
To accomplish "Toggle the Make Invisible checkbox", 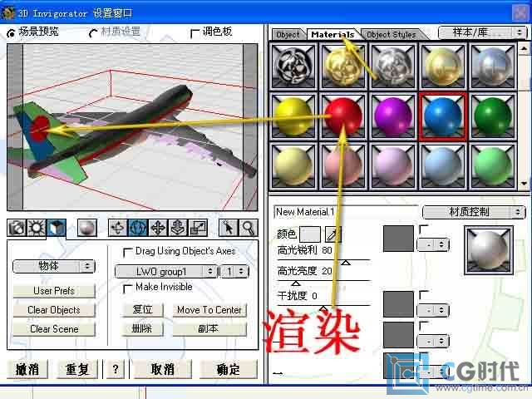I will point(127,288).
